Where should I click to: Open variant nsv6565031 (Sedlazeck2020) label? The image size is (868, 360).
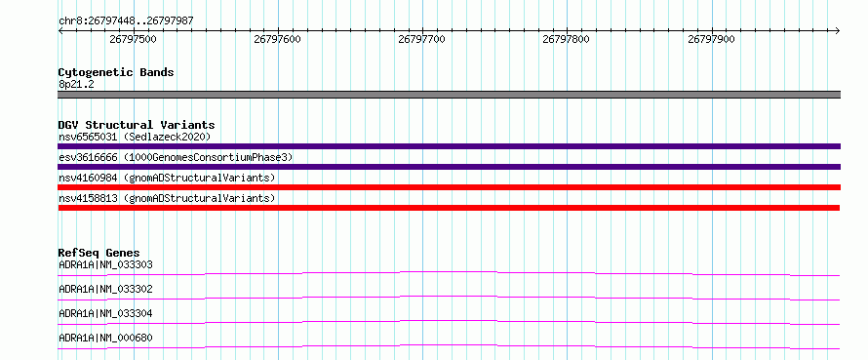(x=135, y=137)
